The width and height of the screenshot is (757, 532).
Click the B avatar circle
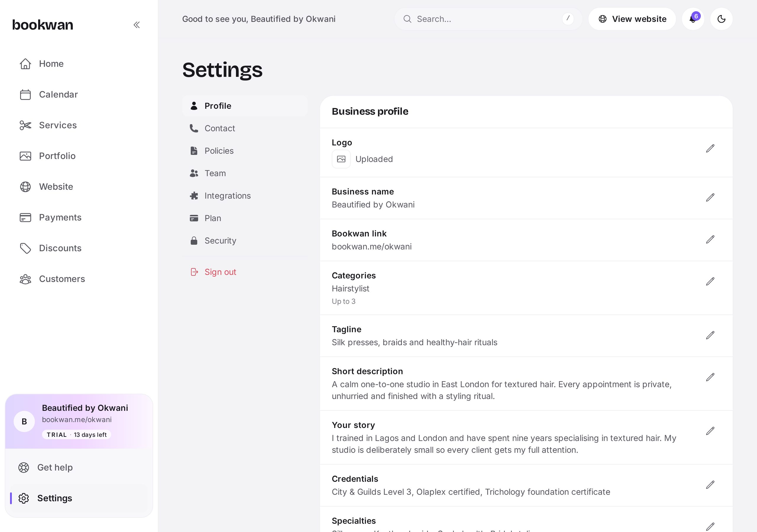[24, 421]
